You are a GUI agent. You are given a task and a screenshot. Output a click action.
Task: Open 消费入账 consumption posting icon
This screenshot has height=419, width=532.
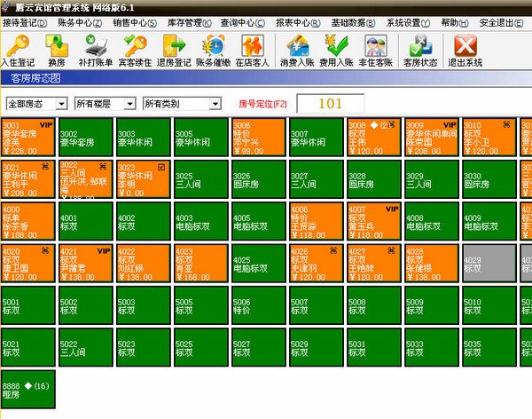(x=297, y=51)
